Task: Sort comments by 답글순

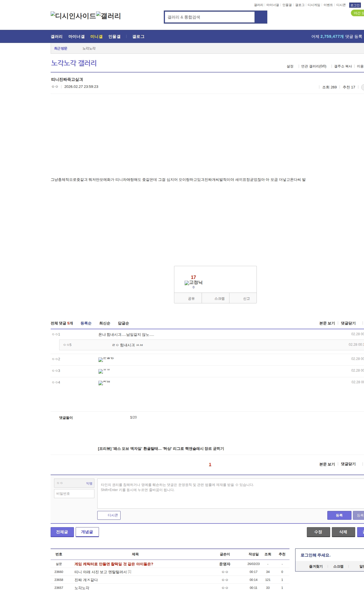Action: click(123, 323)
